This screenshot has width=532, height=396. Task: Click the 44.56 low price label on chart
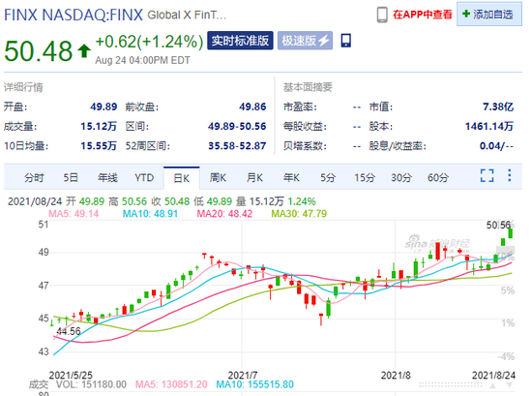[69, 331]
